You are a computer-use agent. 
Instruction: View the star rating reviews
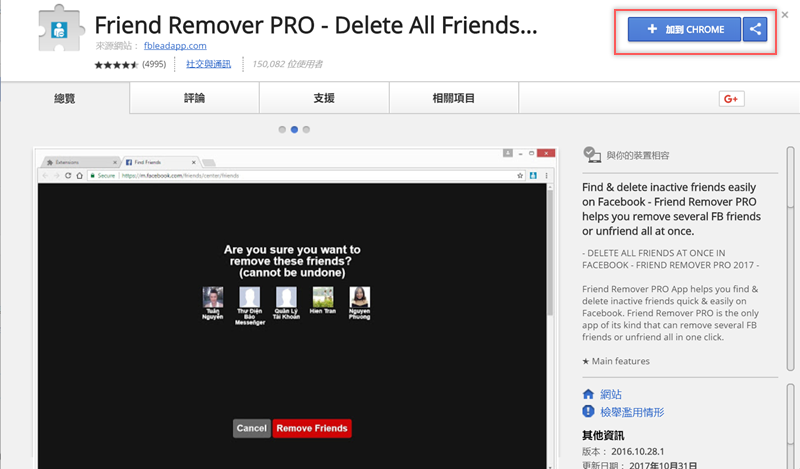coord(116,64)
